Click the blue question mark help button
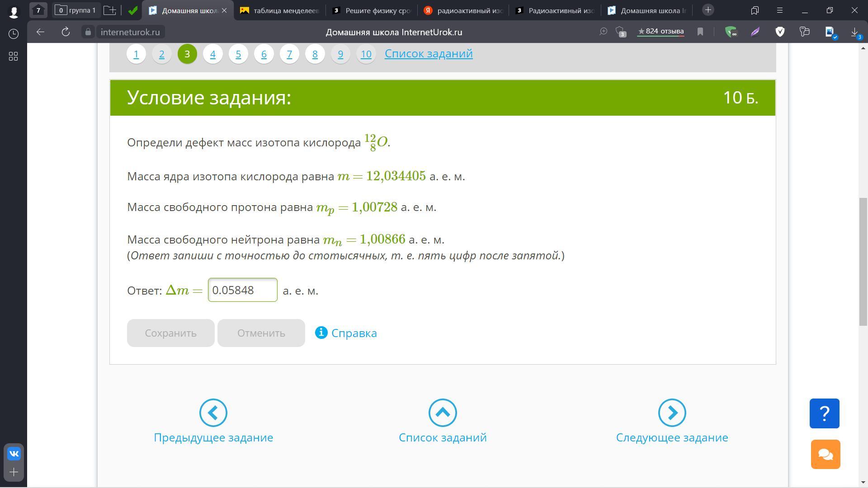Viewport: 868px width, 488px height. coord(824,413)
